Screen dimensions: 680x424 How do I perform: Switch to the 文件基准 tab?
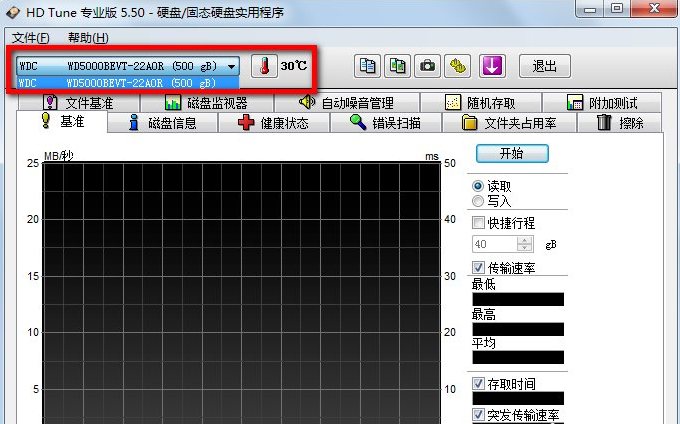(79, 103)
